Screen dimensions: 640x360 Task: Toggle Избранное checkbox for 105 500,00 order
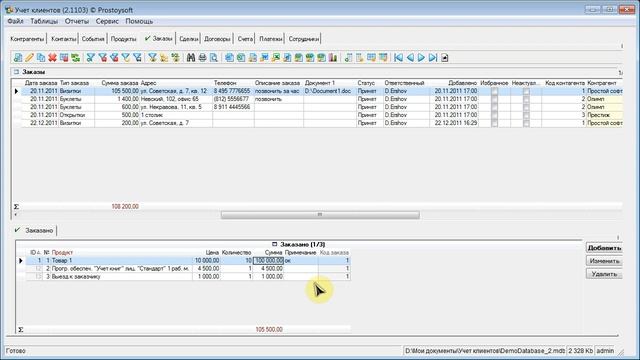point(494,91)
